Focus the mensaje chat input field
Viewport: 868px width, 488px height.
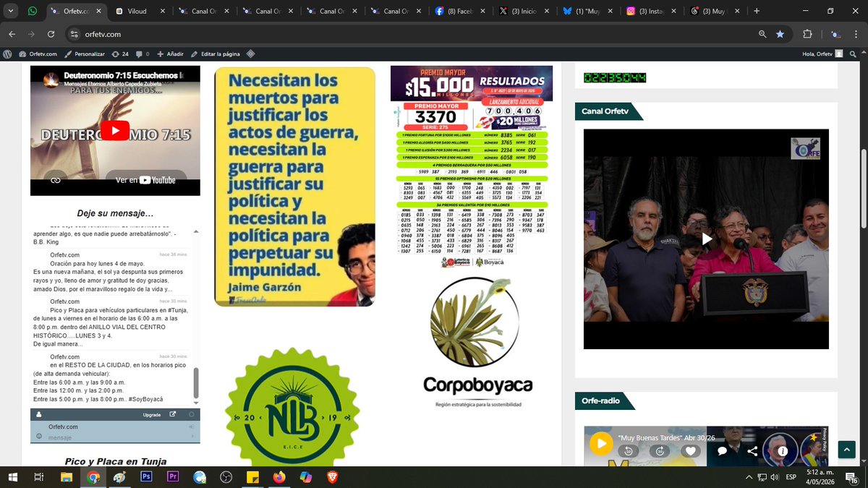(112, 437)
